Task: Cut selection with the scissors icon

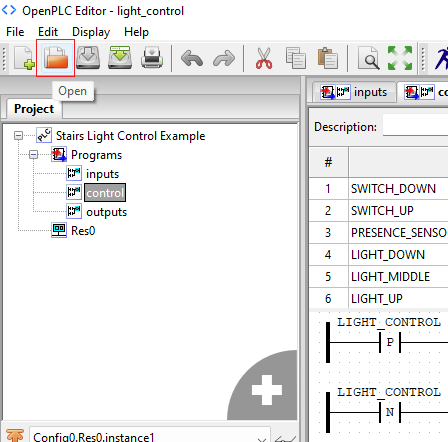Action: 264,58
